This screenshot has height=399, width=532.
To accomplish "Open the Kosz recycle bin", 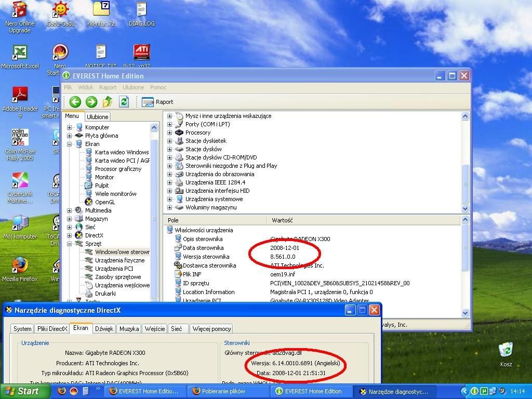I will point(506,354).
